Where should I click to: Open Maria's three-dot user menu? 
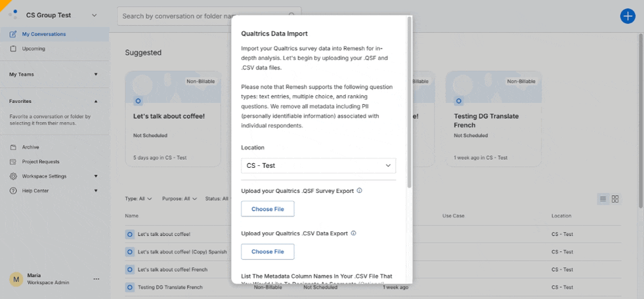click(96, 279)
